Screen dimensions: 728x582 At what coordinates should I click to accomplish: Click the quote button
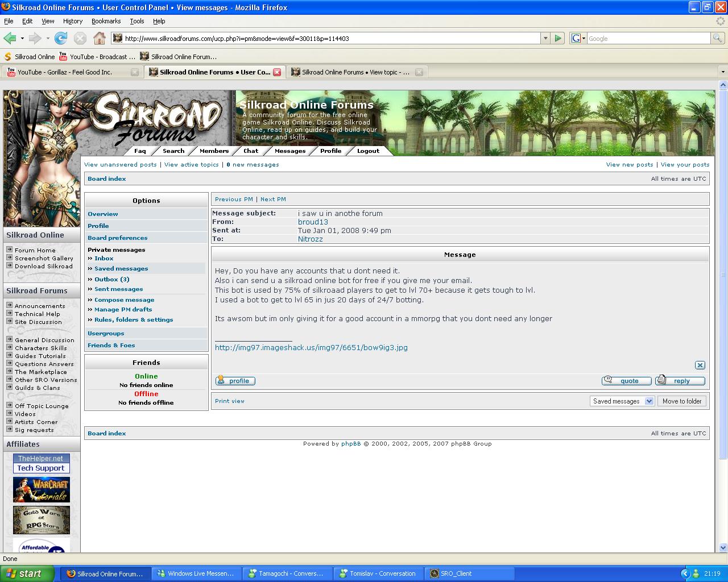(x=627, y=381)
